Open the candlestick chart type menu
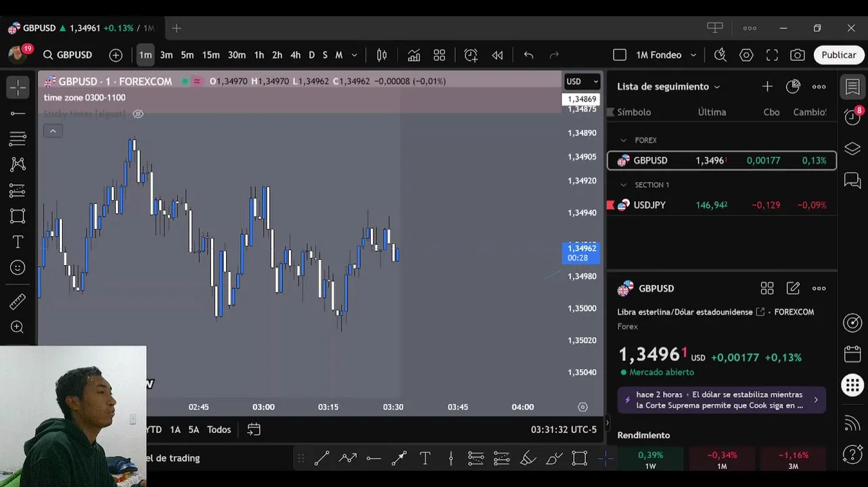Viewport: 868px width, 487px height. (x=382, y=55)
